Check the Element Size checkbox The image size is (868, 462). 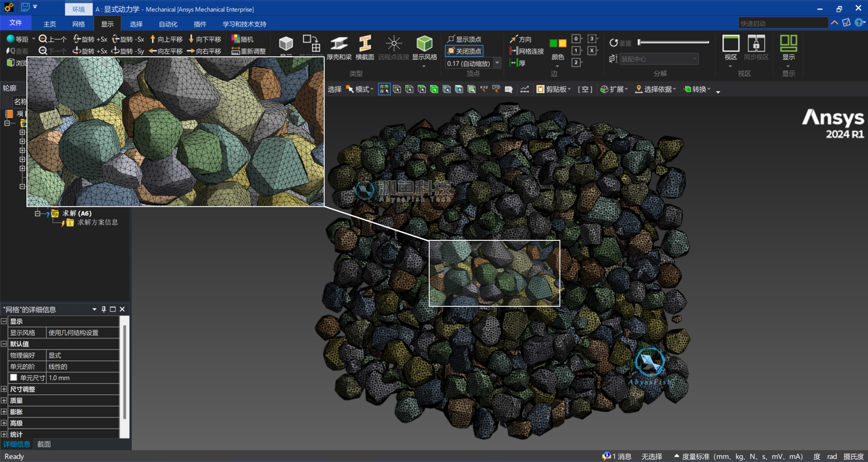[13, 377]
